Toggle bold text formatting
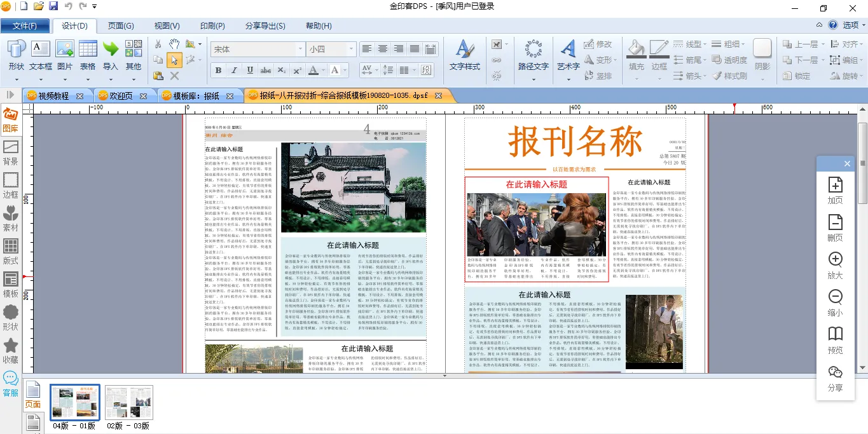The height and width of the screenshot is (434, 868). pos(219,71)
